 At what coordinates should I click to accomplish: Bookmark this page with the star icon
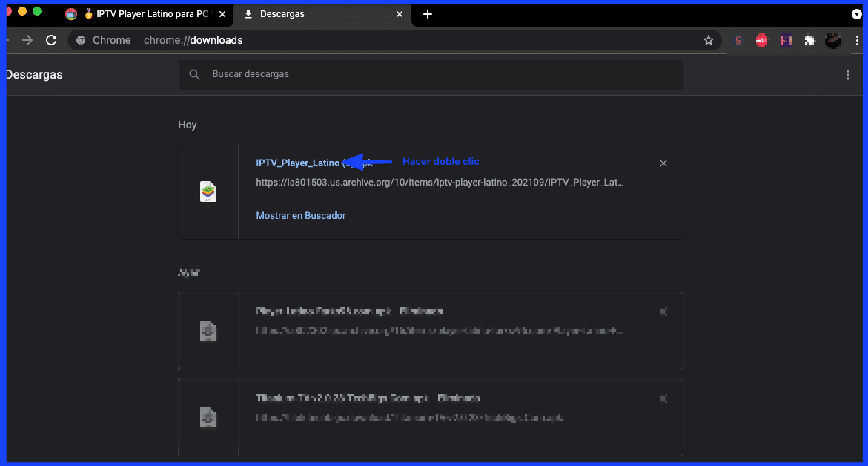[x=708, y=40]
